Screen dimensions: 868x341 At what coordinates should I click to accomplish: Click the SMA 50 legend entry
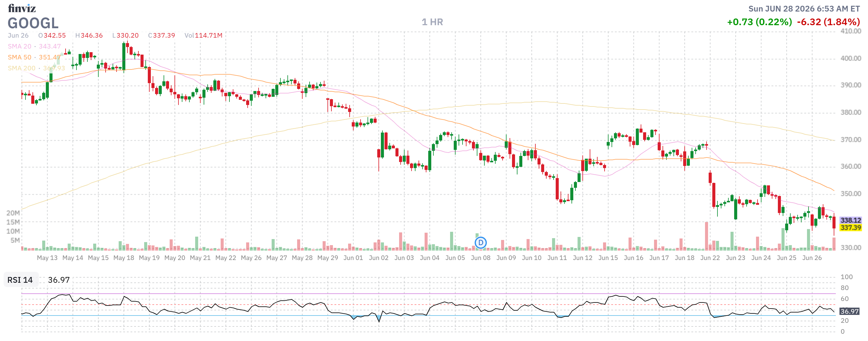[34, 57]
